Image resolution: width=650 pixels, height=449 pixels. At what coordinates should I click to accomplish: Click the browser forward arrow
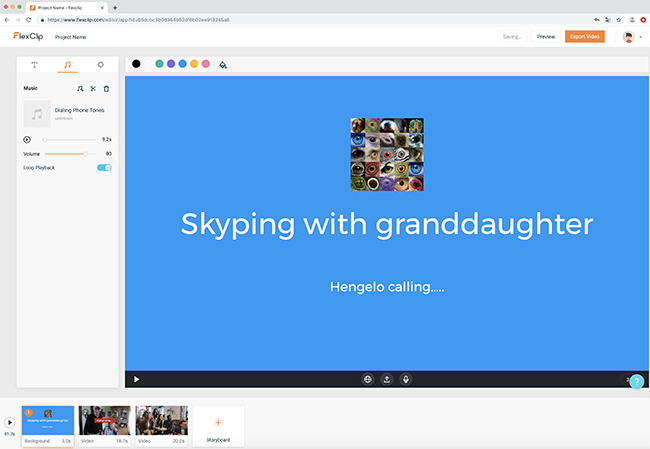(x=17, y=19)
